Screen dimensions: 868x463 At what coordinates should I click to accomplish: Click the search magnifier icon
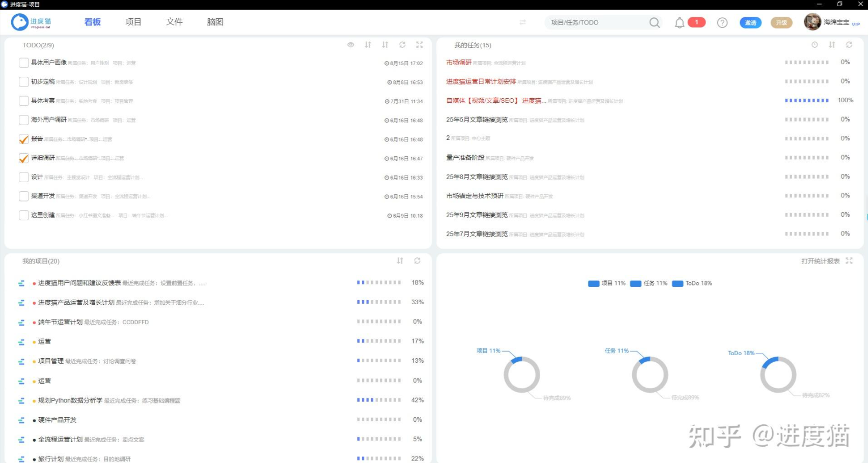[x=654, y=22]
